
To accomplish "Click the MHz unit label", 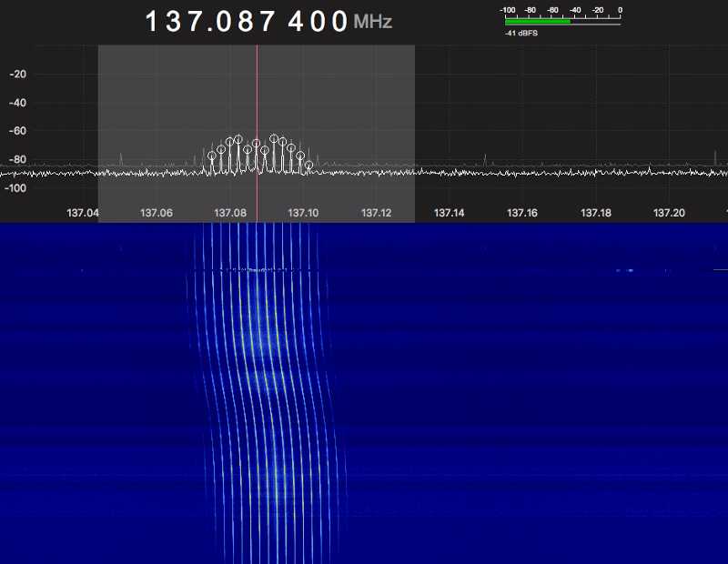I will [x=373, y=22].
